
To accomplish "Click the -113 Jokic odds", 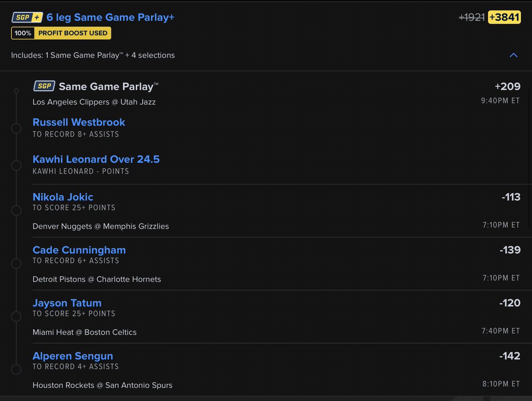I will pos(511,197).
